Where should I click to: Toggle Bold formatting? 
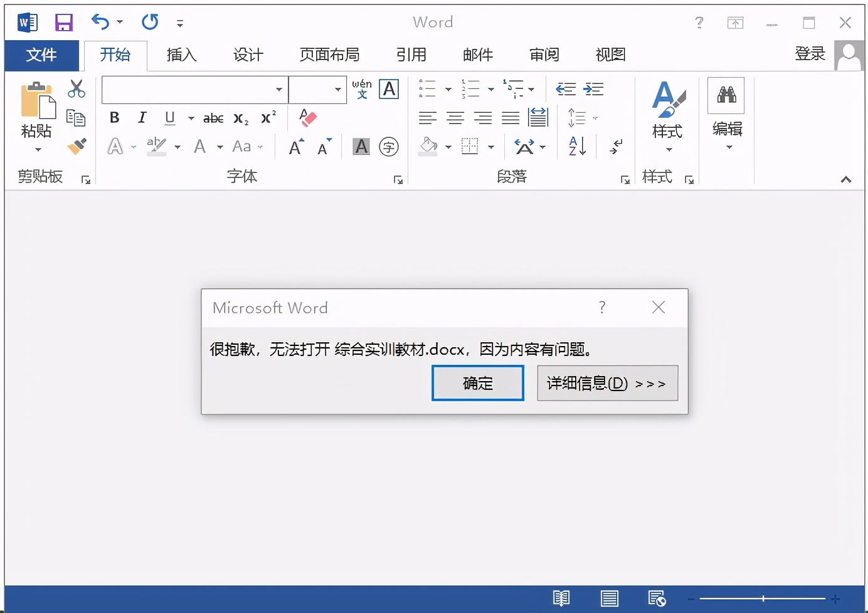tap(114, 117)
